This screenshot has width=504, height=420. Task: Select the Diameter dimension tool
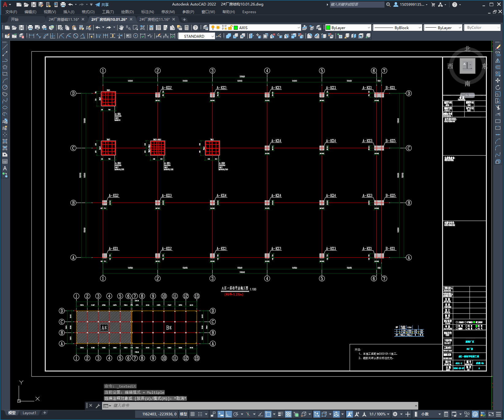pos(76,36)
